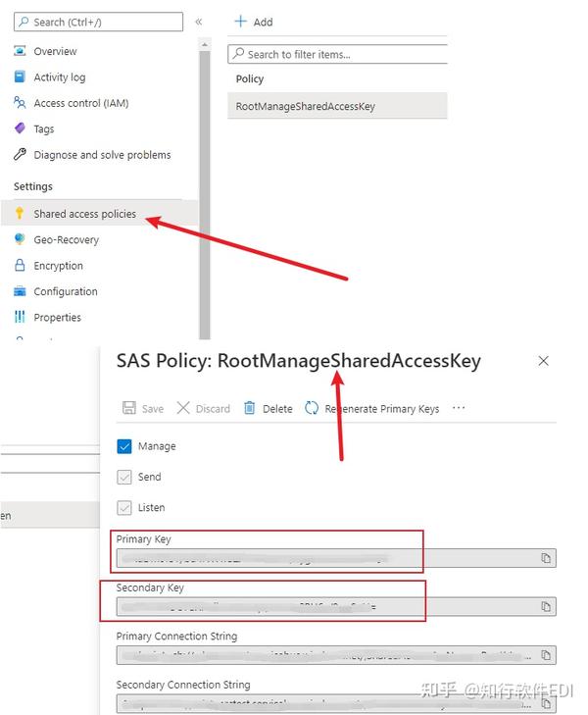The width and height of the screenshot is (588, 715).
Task: Copy the Secondary Connection String
Action: click(546, 702)
